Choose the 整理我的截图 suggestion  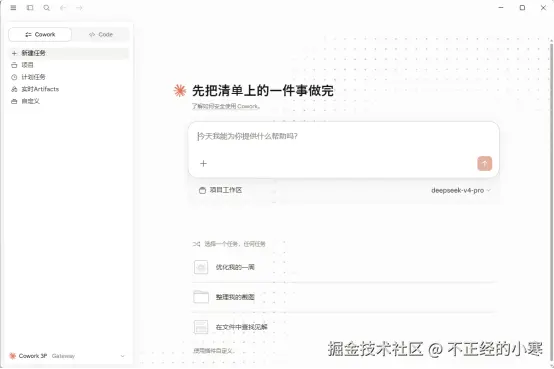point(343,297)
